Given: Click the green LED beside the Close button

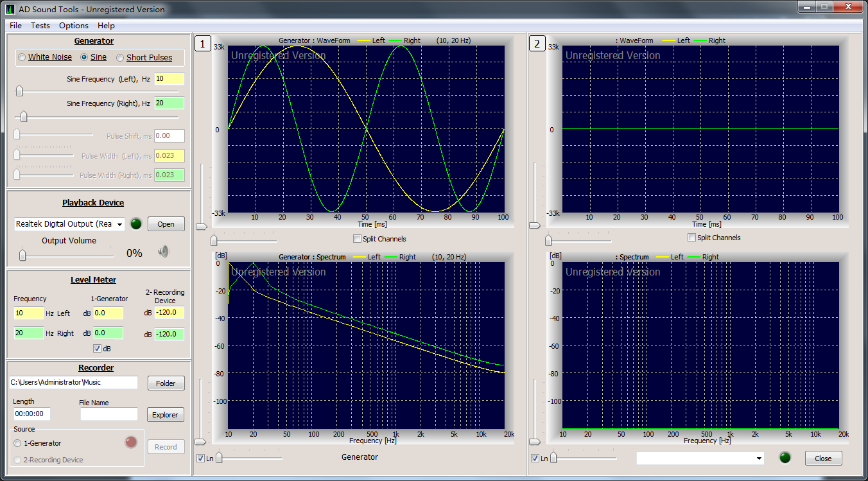Looking at the screenshot, I should 785,458.
